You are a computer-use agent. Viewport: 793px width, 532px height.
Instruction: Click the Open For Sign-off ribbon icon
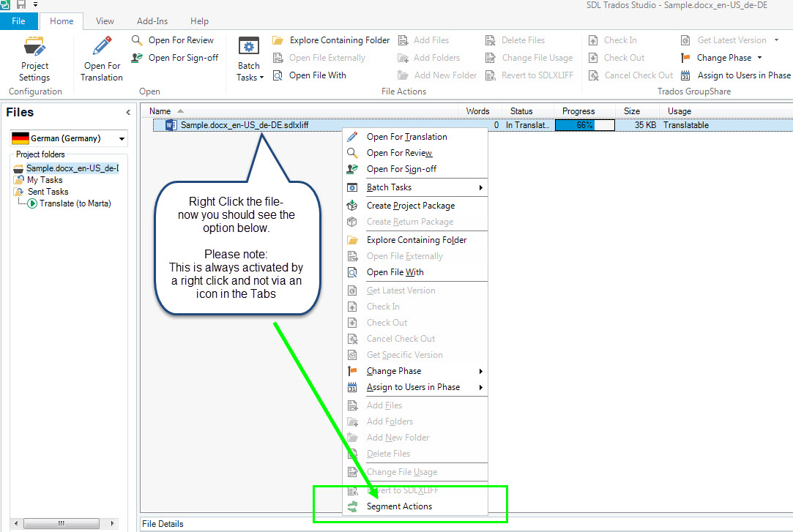pos(137,58)
